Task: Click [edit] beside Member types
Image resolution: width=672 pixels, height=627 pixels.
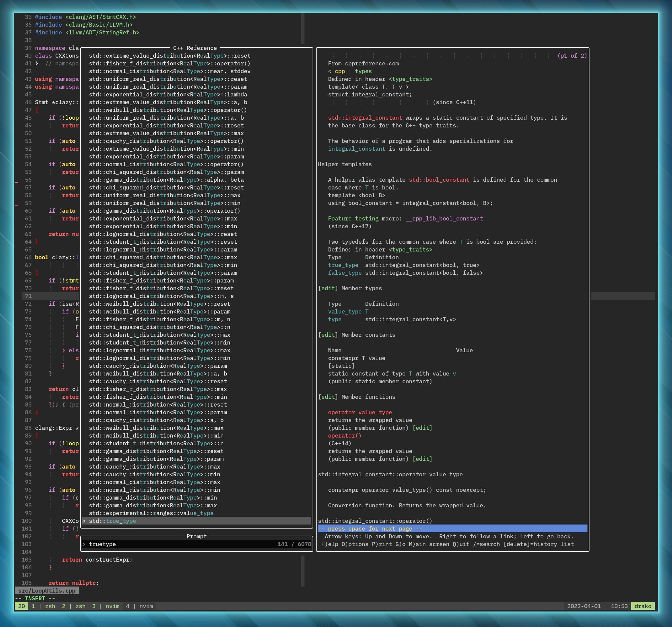Action: click(328, 288)
